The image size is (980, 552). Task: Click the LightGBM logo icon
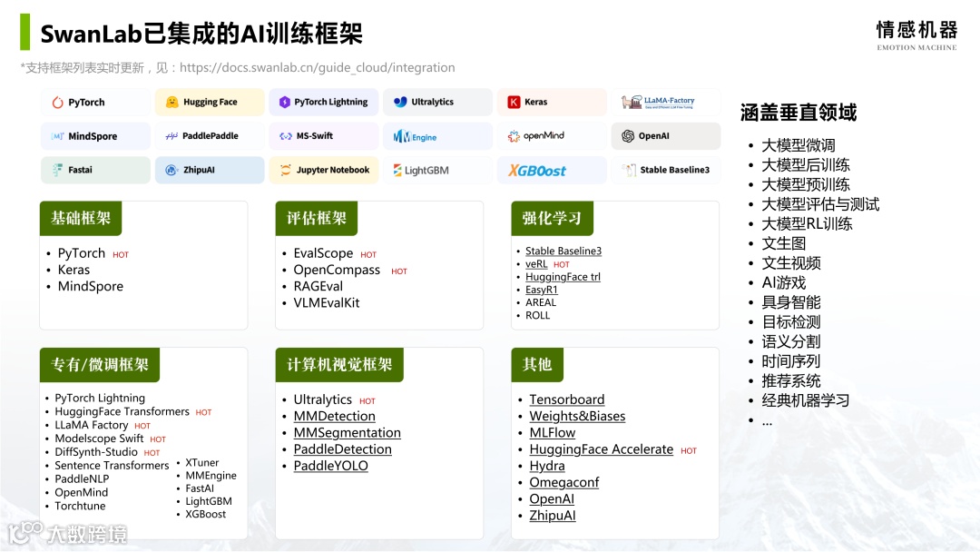397,170
